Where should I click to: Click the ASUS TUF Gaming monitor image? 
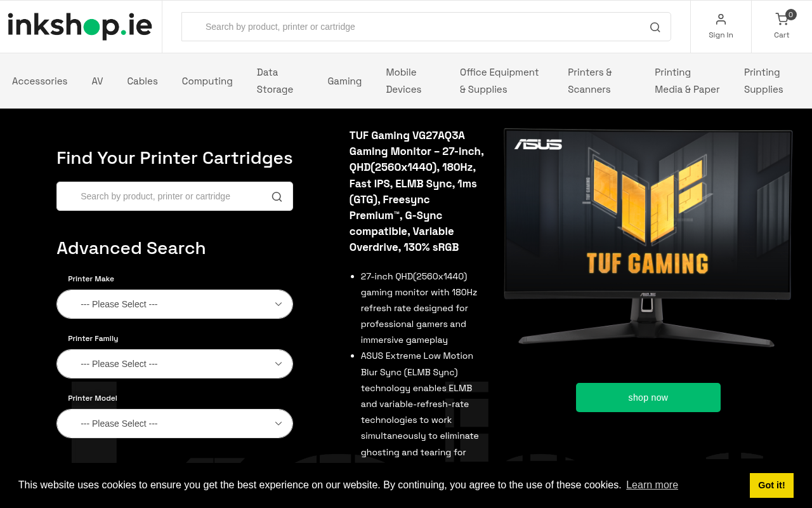click(x=648, y=238)
